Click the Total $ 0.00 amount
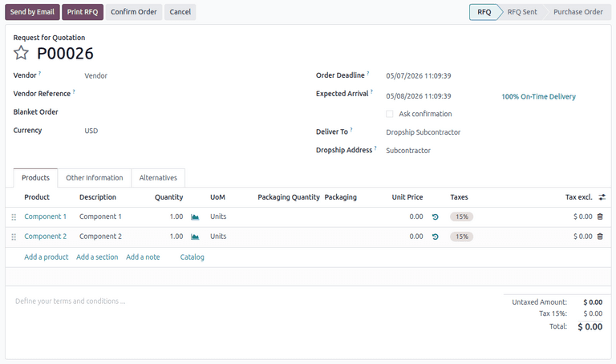 click(x=590, y=326)
